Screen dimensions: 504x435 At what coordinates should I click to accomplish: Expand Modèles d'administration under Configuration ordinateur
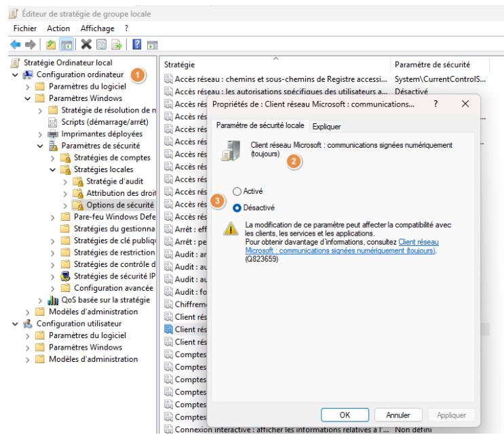(28, 312)
